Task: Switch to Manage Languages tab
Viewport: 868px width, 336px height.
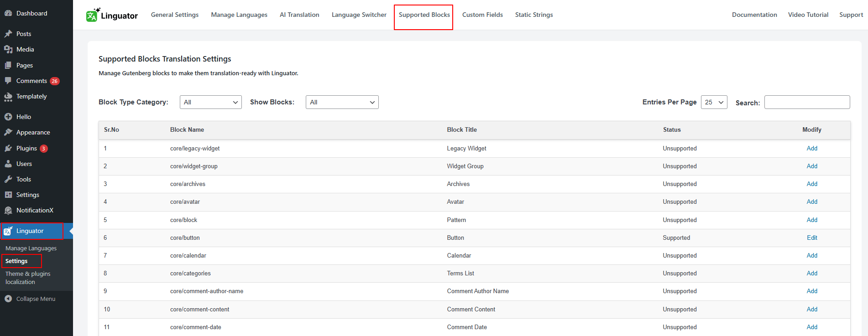Action: [239, 15]
